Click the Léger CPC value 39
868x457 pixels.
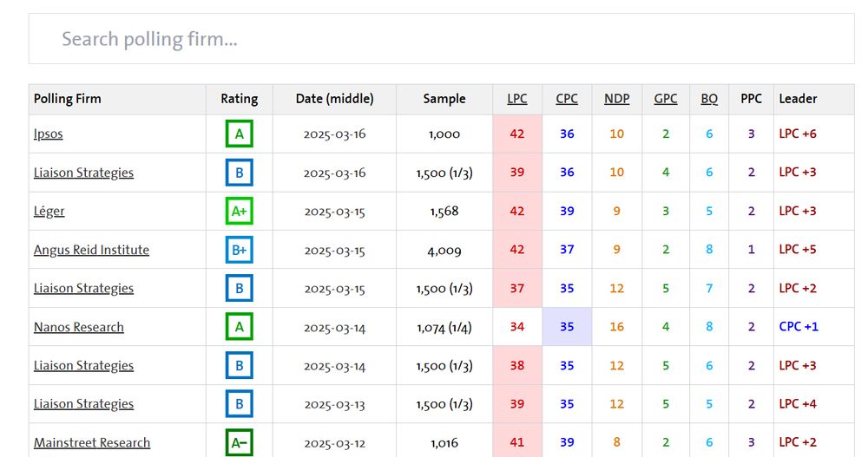click(x=567, y=212)
